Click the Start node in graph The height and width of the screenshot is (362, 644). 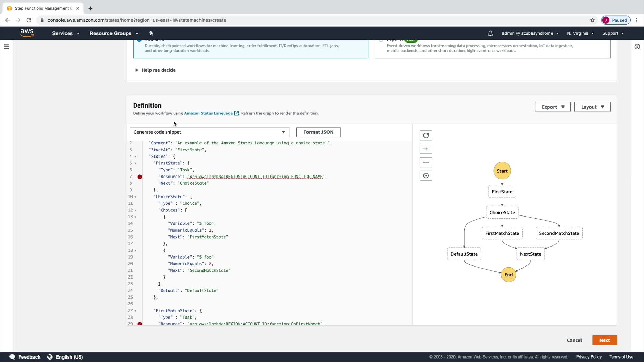(502, 171)
